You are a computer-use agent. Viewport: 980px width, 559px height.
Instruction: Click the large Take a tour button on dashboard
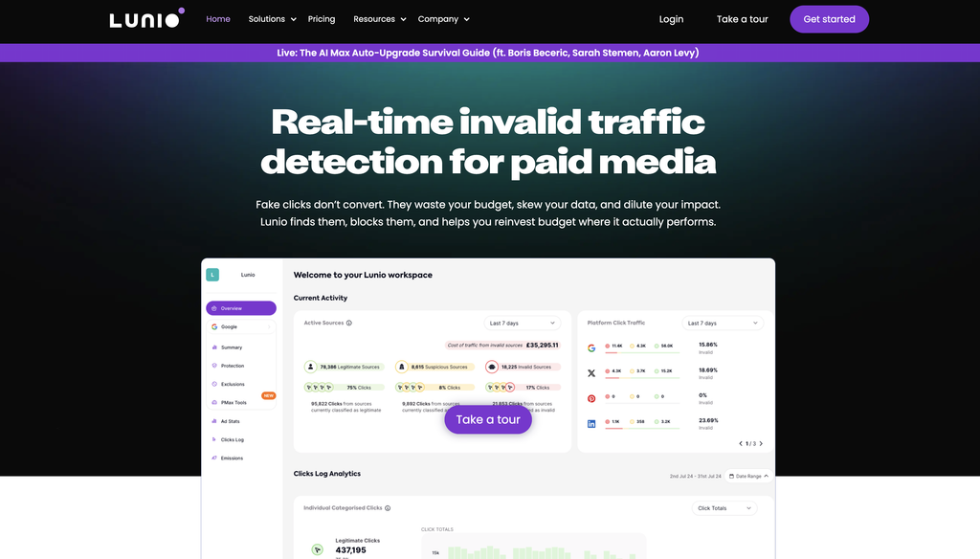488,419
